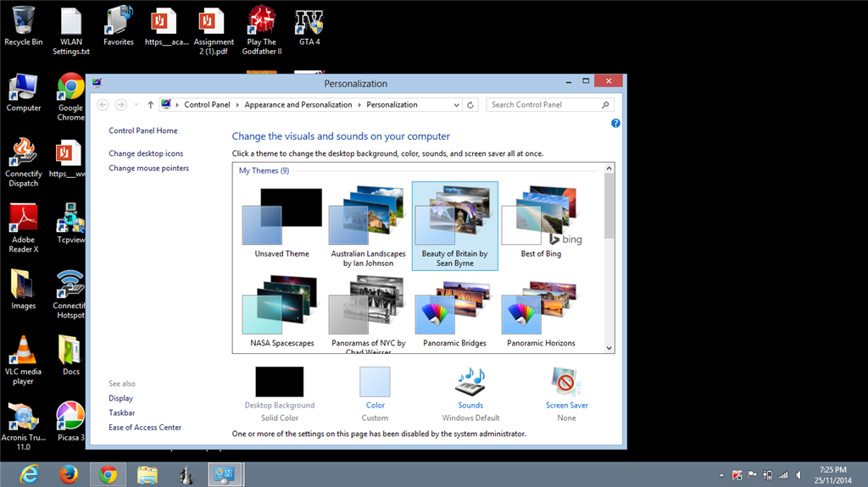Screen dimensions: 868x487
Task: Select Beauty of Britain by Sean Byrne theme
Action: click(455, 226)
